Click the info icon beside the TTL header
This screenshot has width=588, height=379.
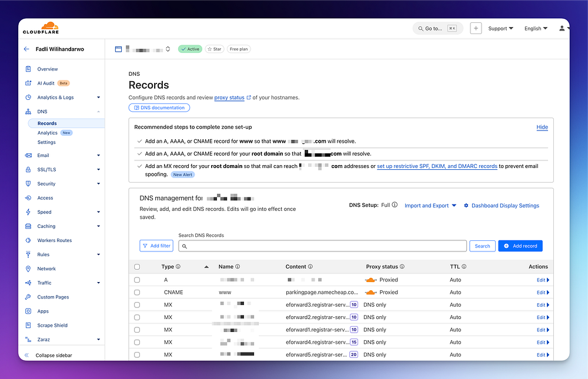(x=464, y=267)
